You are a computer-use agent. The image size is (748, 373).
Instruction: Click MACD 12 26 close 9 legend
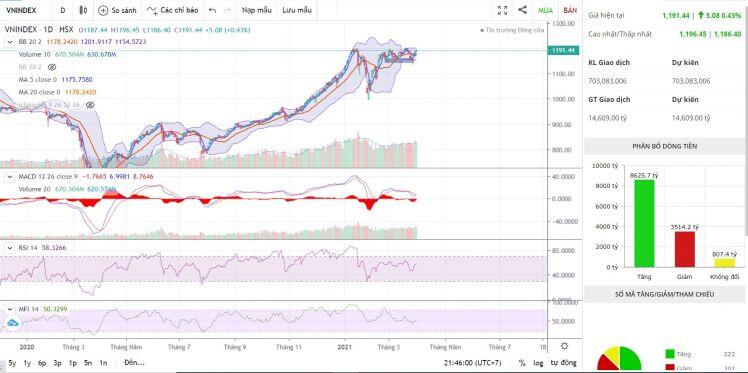coord(48,176)
